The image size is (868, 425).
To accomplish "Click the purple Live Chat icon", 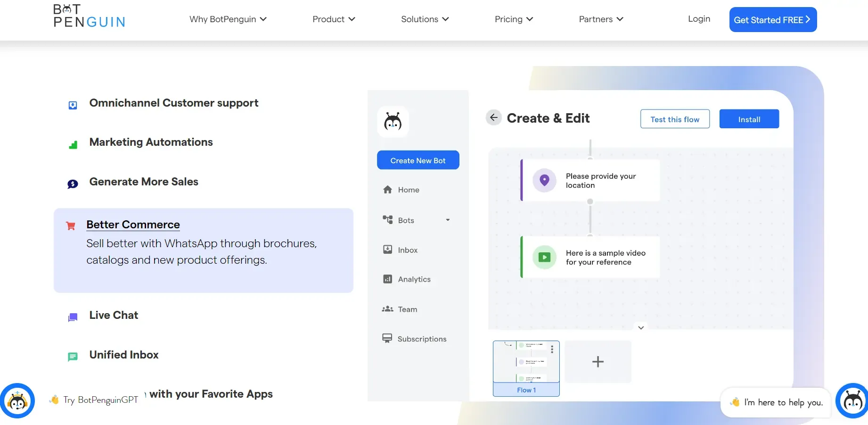I will point(73,317).
